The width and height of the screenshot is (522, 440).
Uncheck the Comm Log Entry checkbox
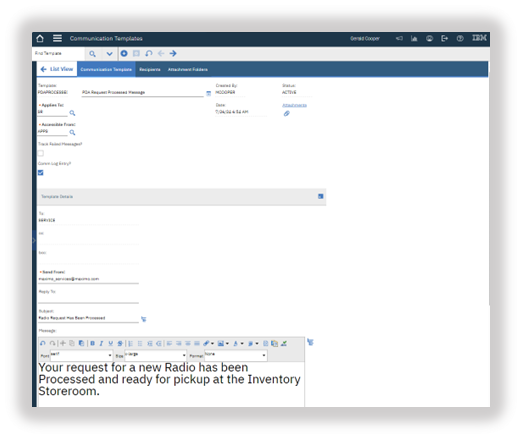41,173
